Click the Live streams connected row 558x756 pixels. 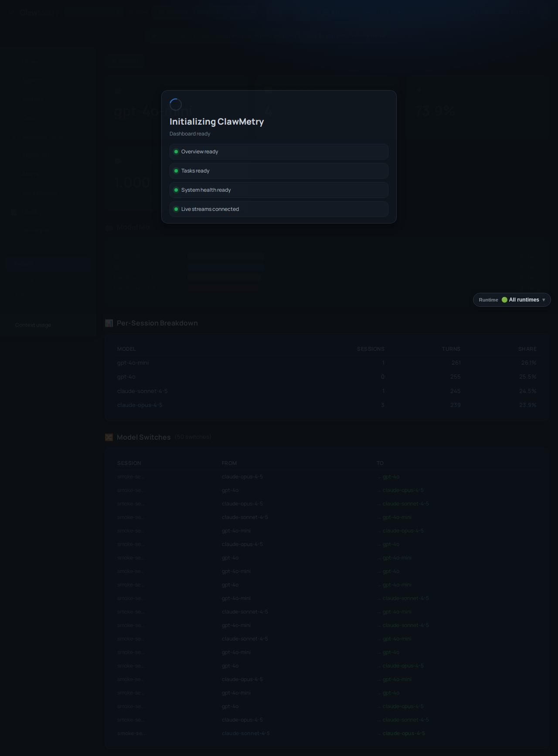pos(279,209)
